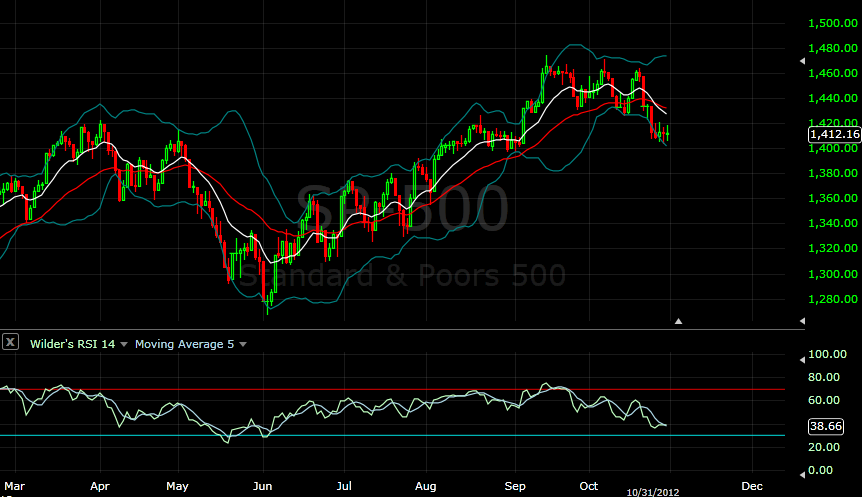
Task: Click the left arrow beside the 0.00 RSI label
Action: pos(802,474)
